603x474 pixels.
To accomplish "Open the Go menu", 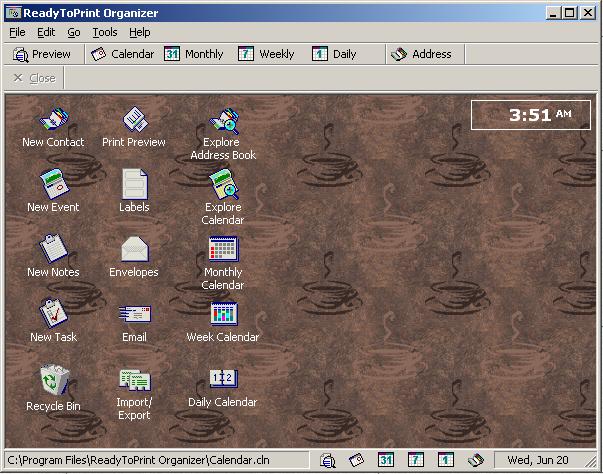I will coord(74,33).
